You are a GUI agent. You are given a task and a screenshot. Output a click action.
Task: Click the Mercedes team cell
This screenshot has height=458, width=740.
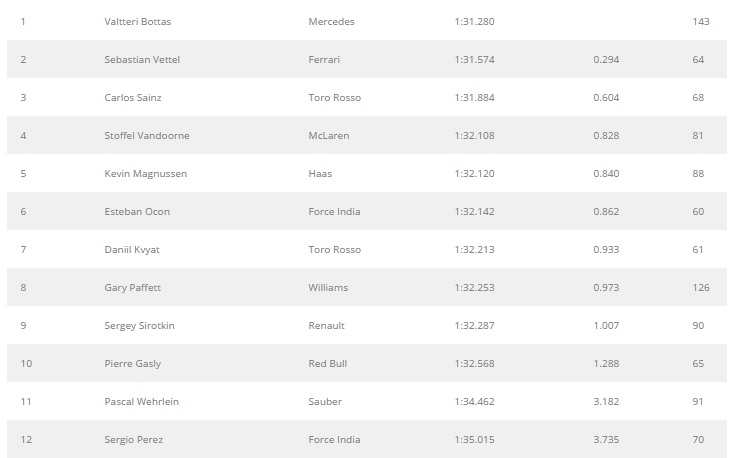pyautogui.click(x=331, y=22)
